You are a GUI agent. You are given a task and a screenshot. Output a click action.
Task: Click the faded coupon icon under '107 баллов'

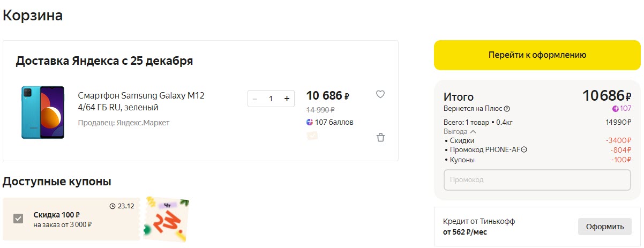312,136
